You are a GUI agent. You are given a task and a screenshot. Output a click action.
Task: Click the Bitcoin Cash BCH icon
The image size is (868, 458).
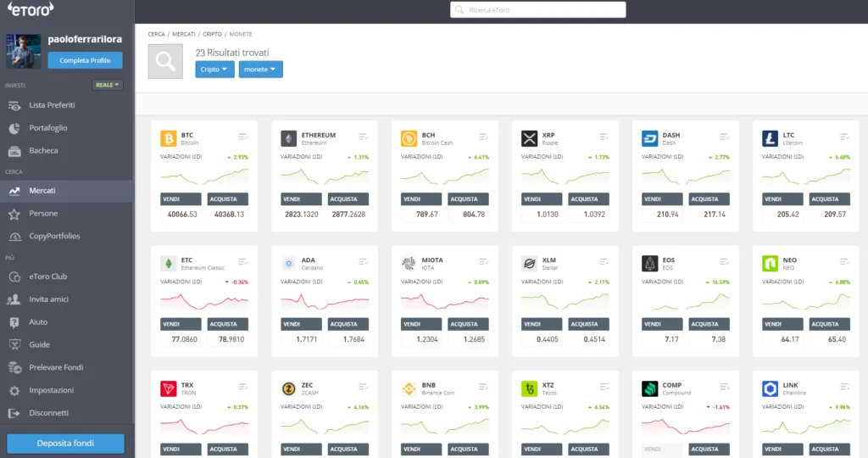(409, 138)
